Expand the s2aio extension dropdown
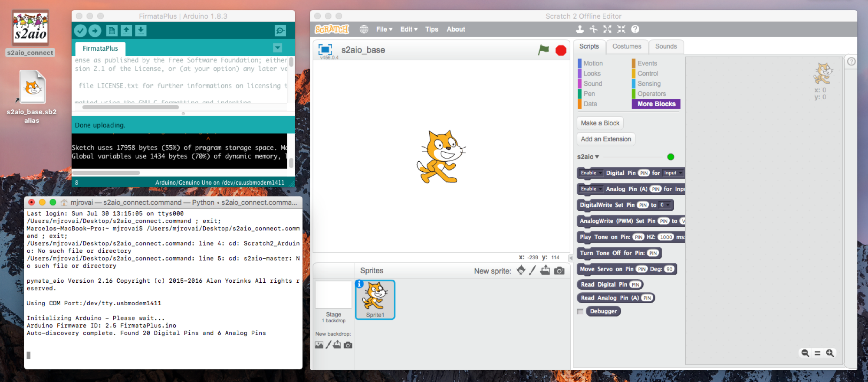Screen dimensions: 868x382 [588, 157]
